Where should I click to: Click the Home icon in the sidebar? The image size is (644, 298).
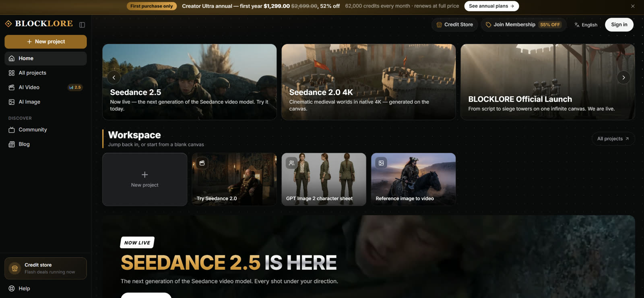coord(12,58)
